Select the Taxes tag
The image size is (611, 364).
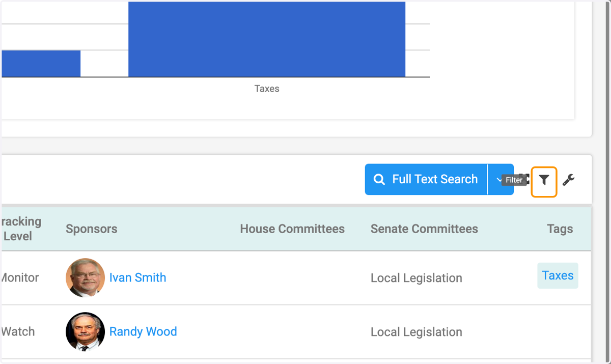(x=558, y=275)
